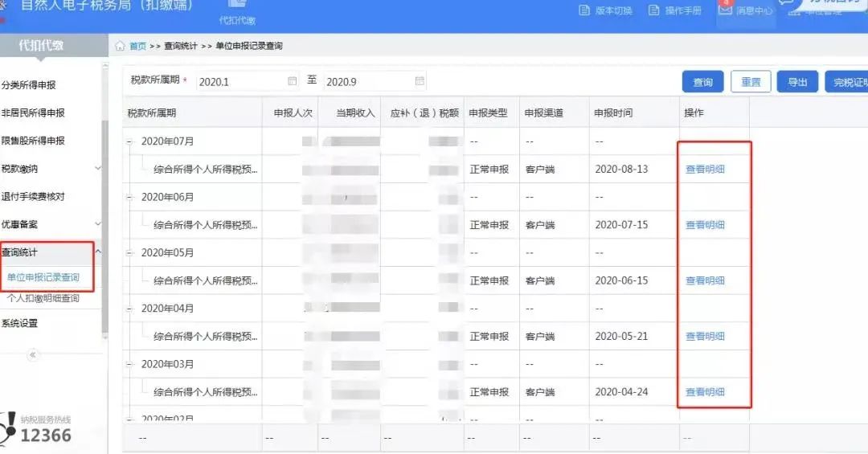Click the 导出 button
This screenshot has height=454, width=868.
pos(797,82)
